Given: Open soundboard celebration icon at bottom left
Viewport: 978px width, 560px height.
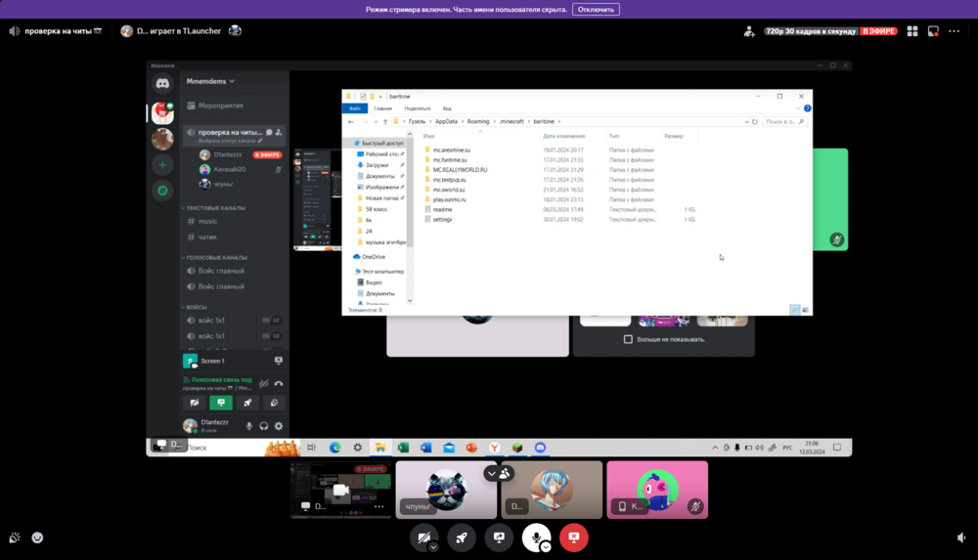Looking at the screenshot, I should point(15,538).
